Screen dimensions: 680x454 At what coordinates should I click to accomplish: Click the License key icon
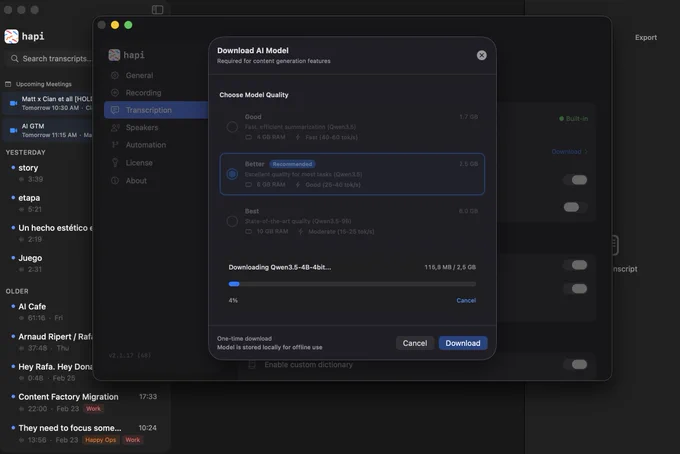point(115,163)
